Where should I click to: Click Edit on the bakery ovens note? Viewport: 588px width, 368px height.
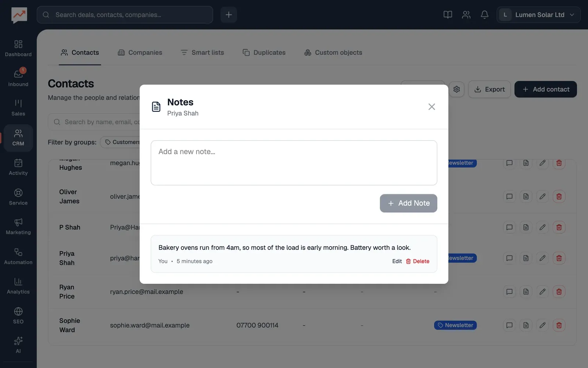tap(397, 261)
